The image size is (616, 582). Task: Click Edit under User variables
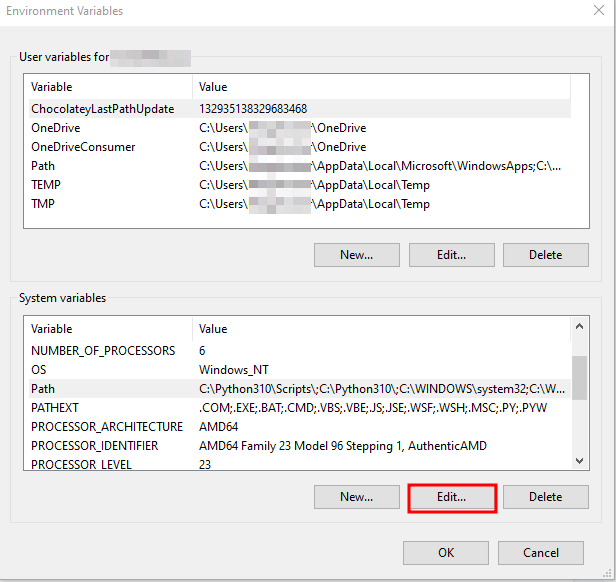[x=451, y=255]
